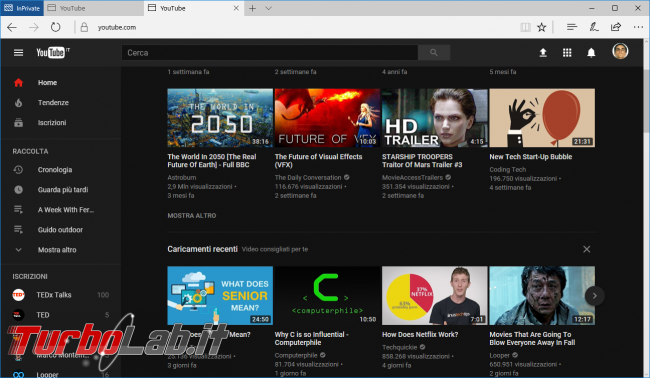Open title How Does Netflix Work?
This screenshot has width=650, height=378.
click(420, 334)
